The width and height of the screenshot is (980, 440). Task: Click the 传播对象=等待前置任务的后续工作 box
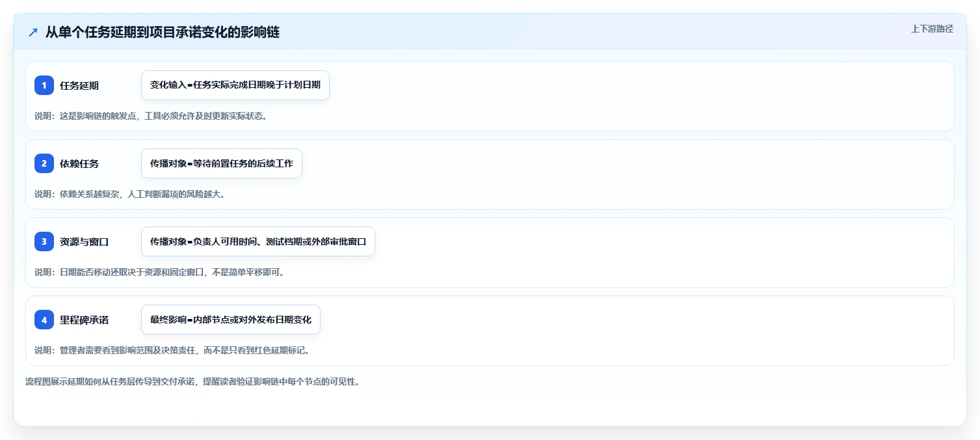coord(222,163)
